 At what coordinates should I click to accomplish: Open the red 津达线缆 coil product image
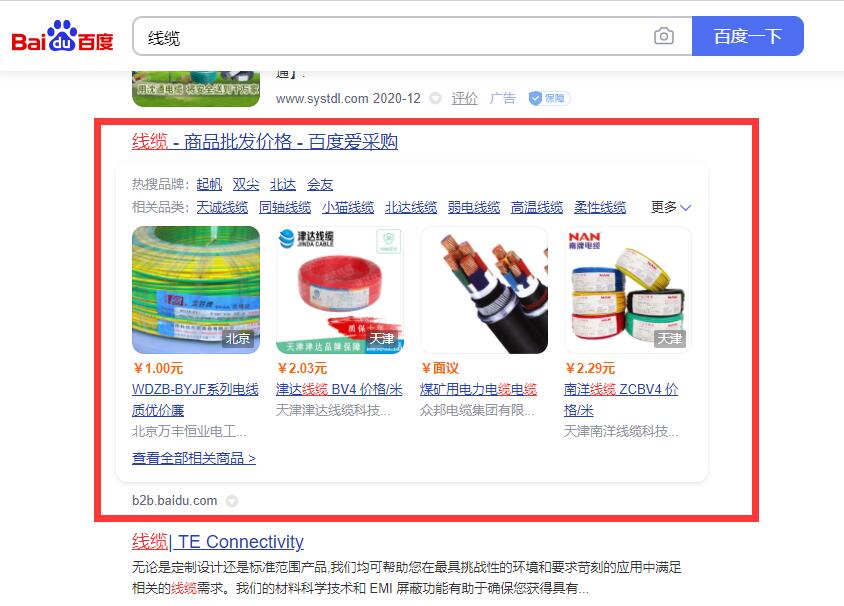(340, 290)
